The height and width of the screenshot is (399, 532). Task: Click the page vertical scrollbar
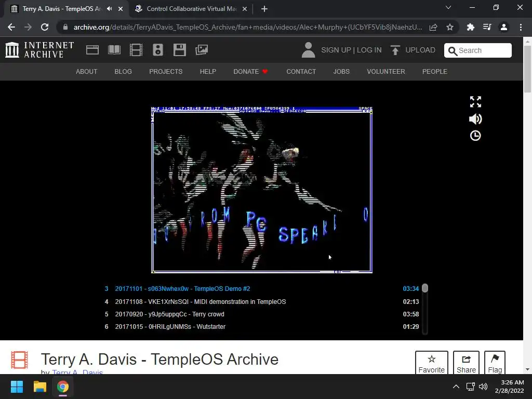point(527,69)
